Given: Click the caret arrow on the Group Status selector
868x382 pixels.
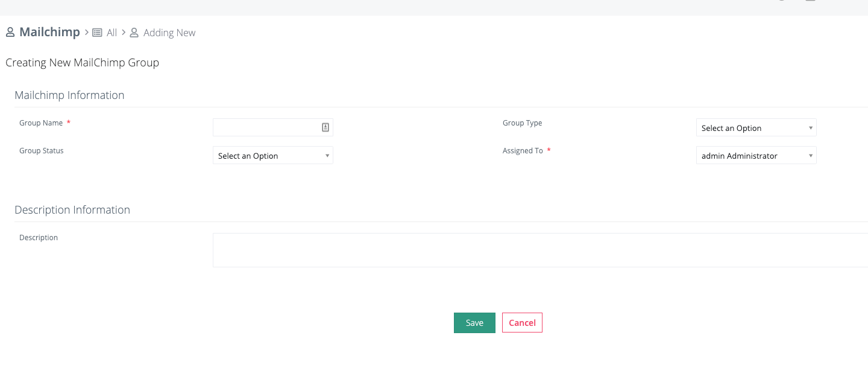Looking at the screenshot, I should tap(327, 155).
